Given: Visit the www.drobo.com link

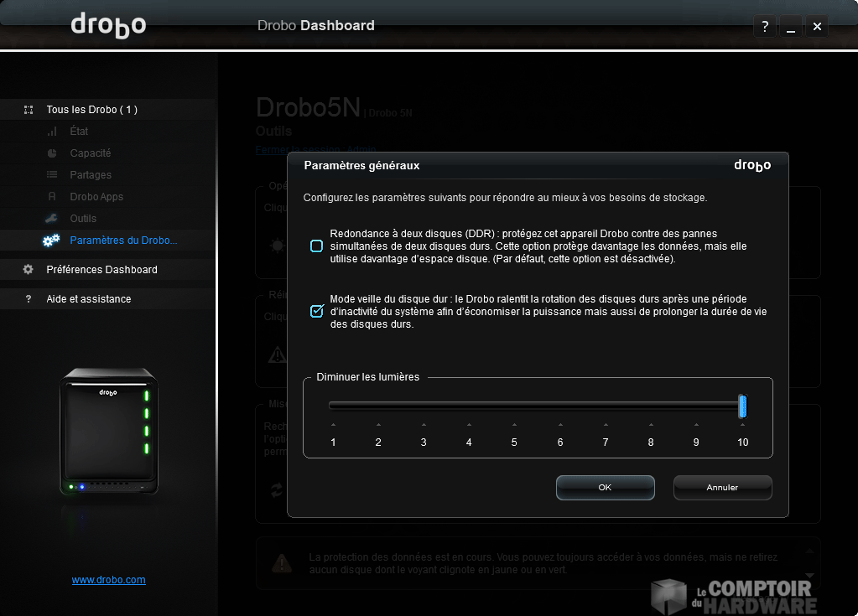Looking at the screenshot, I should (x=108, y=580).
